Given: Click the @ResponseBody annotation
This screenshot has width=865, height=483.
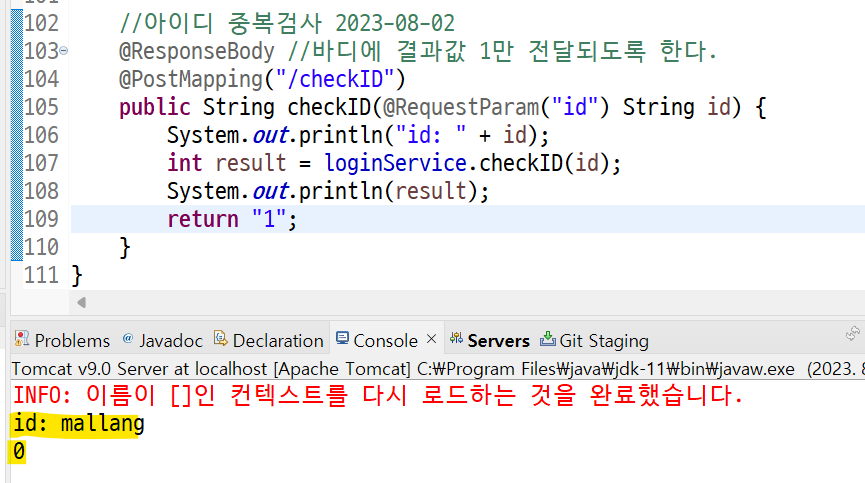Looking at the screenshot, I should (x=196, y=51).
